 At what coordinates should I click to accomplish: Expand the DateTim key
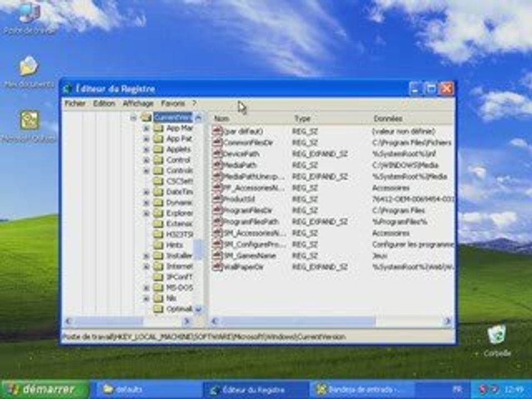click(146, 192)
